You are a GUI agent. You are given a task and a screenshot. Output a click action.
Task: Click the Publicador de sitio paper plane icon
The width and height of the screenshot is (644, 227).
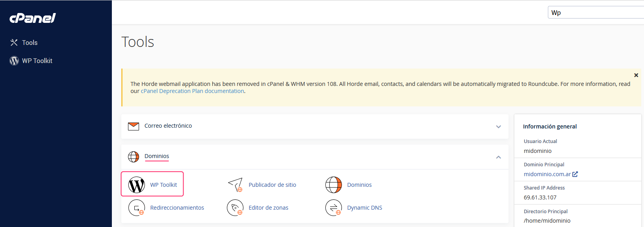pos(235,185)
